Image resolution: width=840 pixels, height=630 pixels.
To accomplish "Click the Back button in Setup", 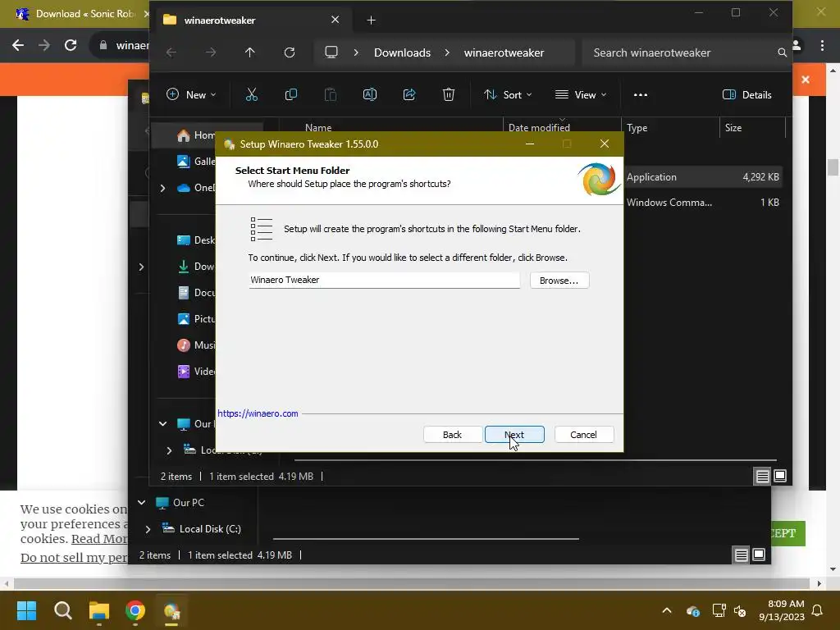I will point(452,435).
